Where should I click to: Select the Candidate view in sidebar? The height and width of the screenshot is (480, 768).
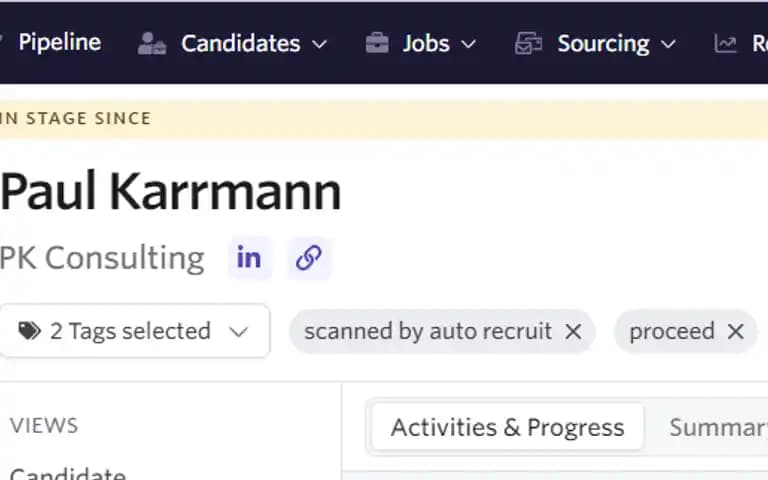(x=68, y=473)
